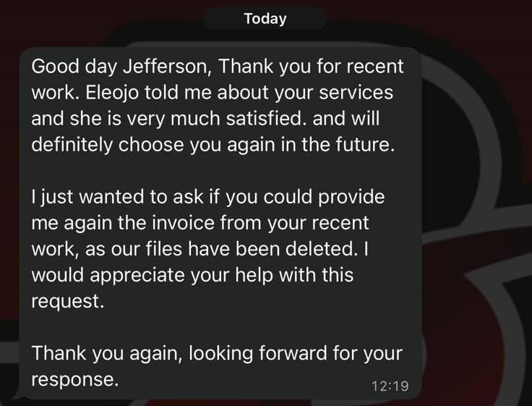532x406 pixels.
Task: Tap the "Today" date label
Action: tap(265, 19)
